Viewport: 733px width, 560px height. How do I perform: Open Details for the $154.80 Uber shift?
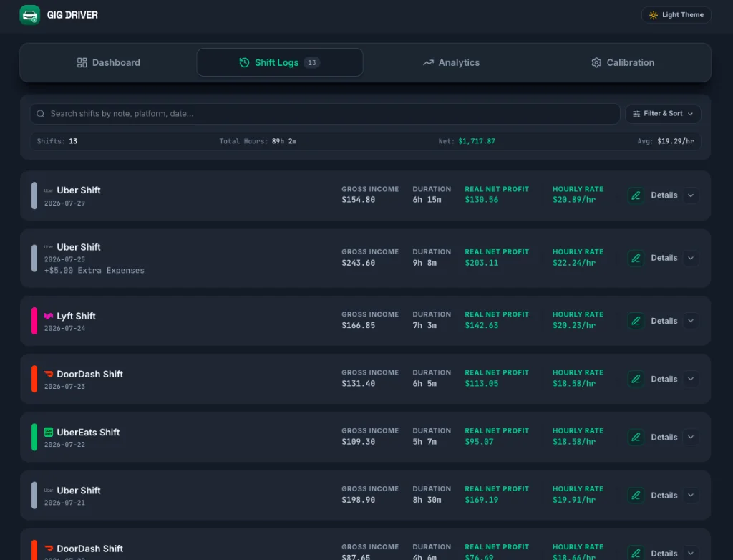point(664,195)
